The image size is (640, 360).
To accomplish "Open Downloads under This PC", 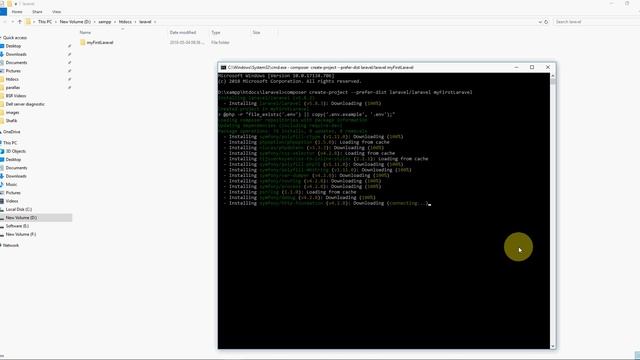I will pyautogui.click(x=16, y=176).
